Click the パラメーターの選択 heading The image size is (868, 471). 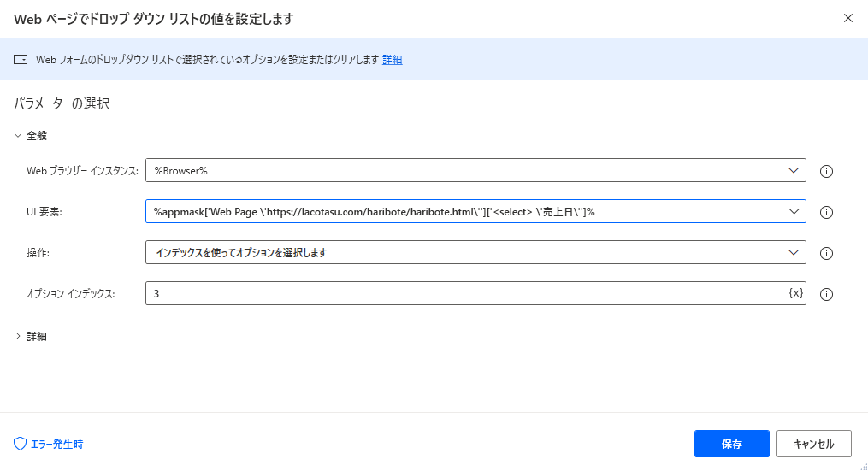click(x=62, y=104)
